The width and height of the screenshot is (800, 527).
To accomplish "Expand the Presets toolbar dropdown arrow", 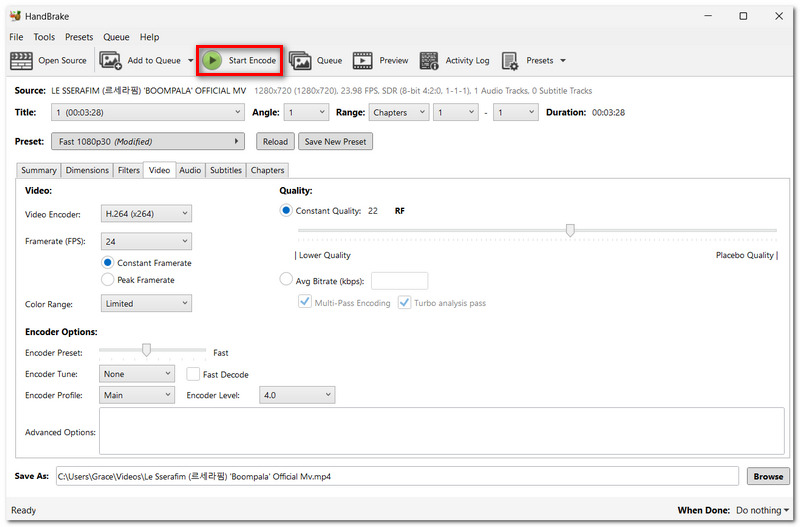I will [563, 60].
